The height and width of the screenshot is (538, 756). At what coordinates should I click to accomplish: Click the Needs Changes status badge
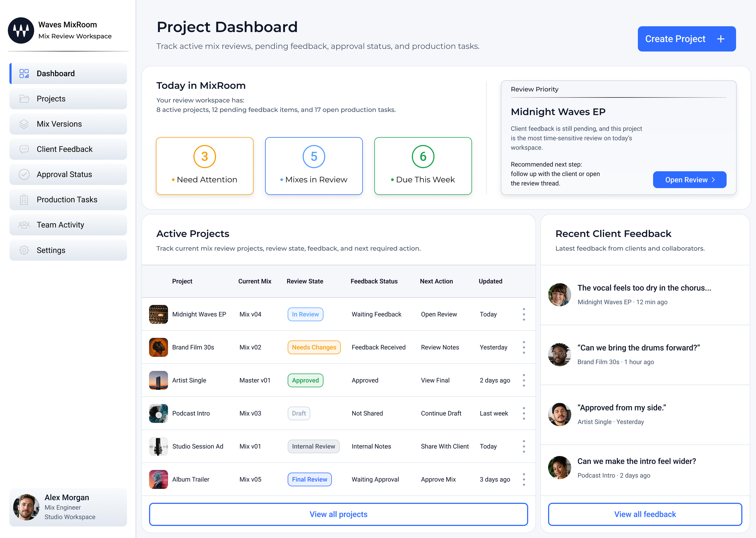point(314,347)
